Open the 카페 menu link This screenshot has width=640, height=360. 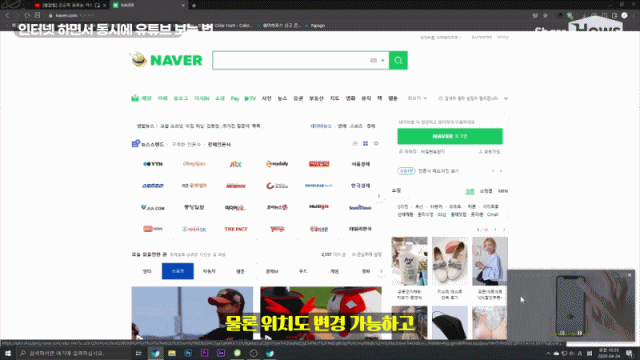(x=162, y=98)
